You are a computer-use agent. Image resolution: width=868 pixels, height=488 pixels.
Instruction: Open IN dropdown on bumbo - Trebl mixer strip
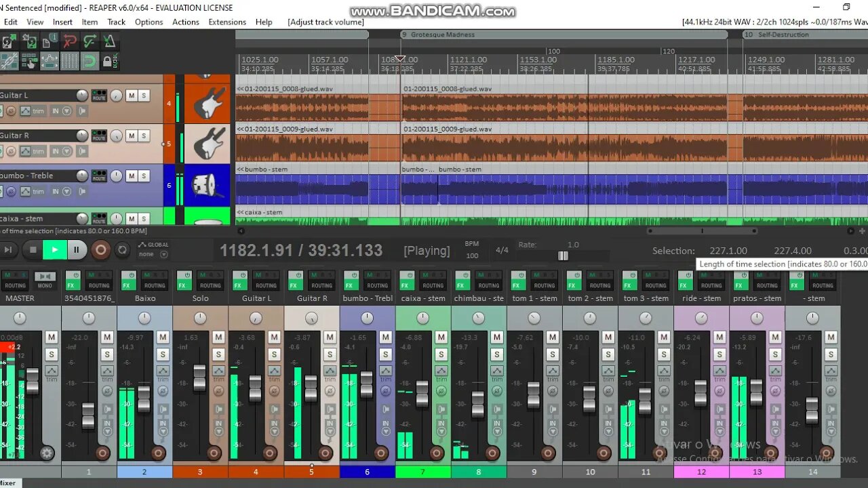385,427
